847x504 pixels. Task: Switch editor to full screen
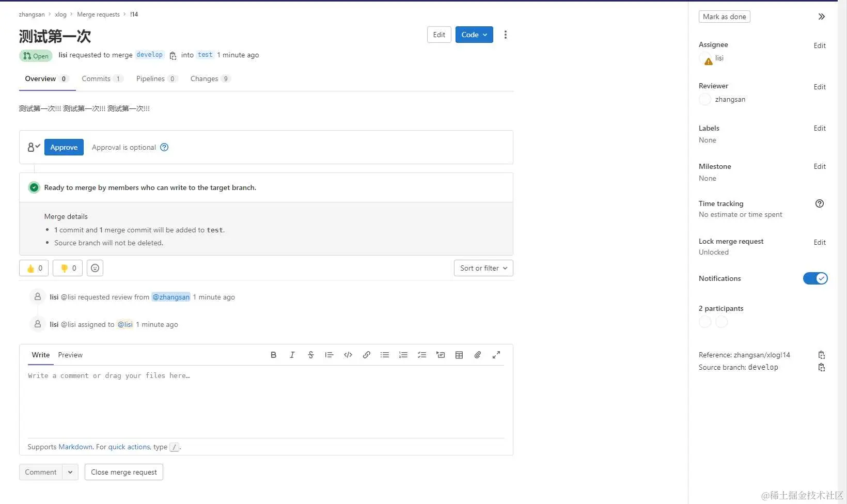point(496,355)
